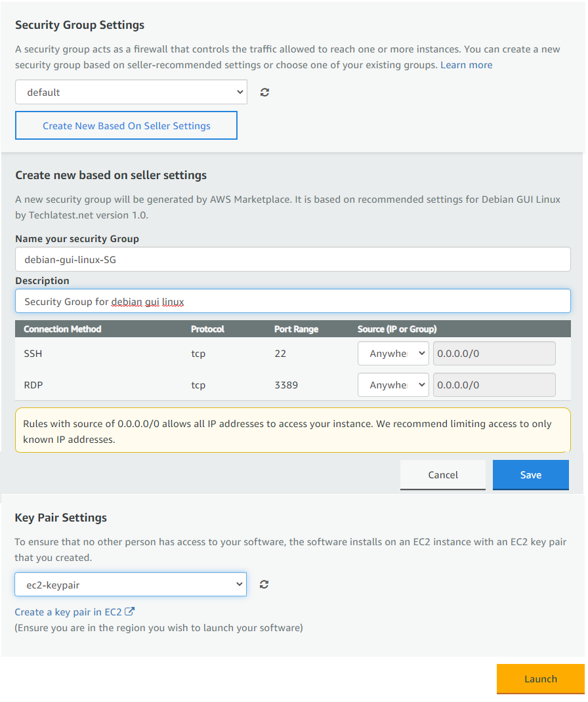Follow the Create a key pair in EC2 link
The width and height of the screenshot is (588, 702).
pos(68,612)
